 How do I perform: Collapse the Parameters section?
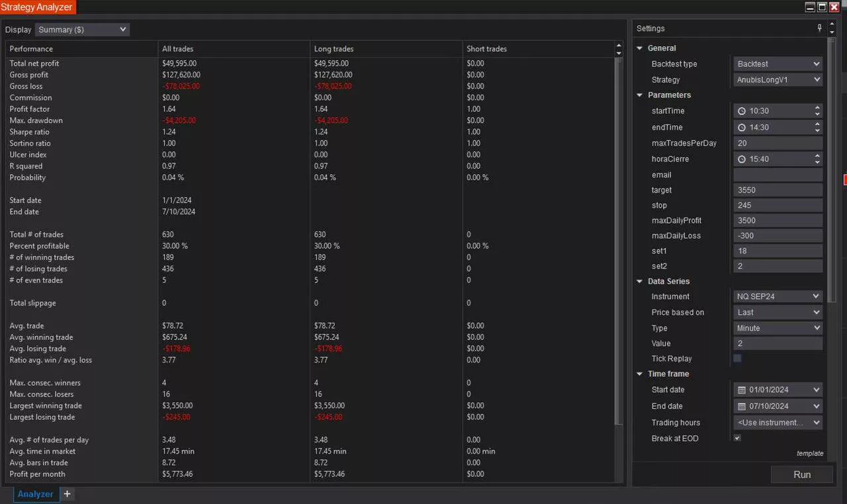pos(640,95)
